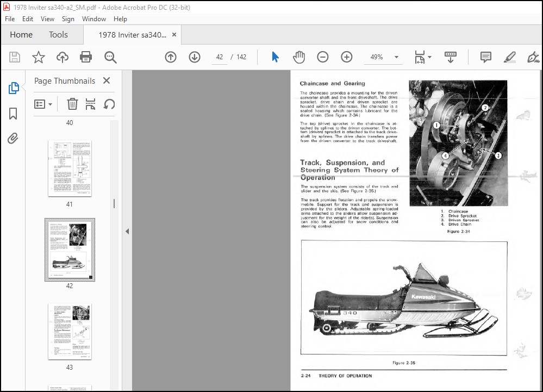This screenshot has height=392, width=543.
Task: Click the fit page width icon
Action: pos(420,57)
